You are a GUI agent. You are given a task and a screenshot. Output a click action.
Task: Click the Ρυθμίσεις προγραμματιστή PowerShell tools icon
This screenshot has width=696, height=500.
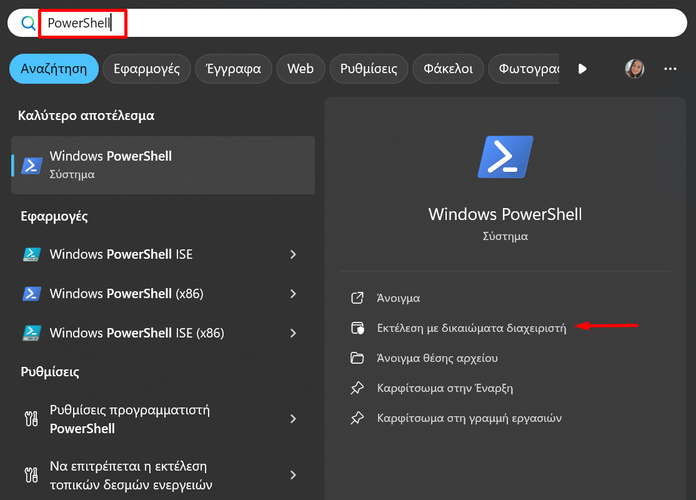pos(31,419)
